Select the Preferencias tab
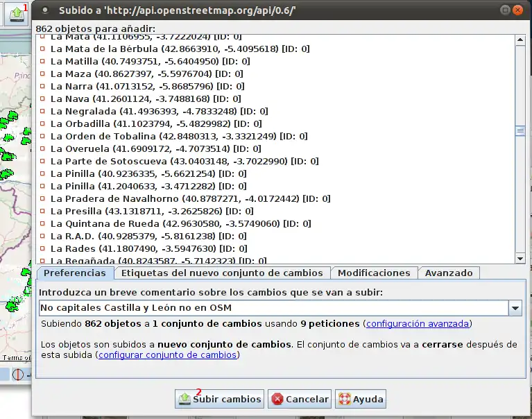532x419 pixels. (75, 273)
